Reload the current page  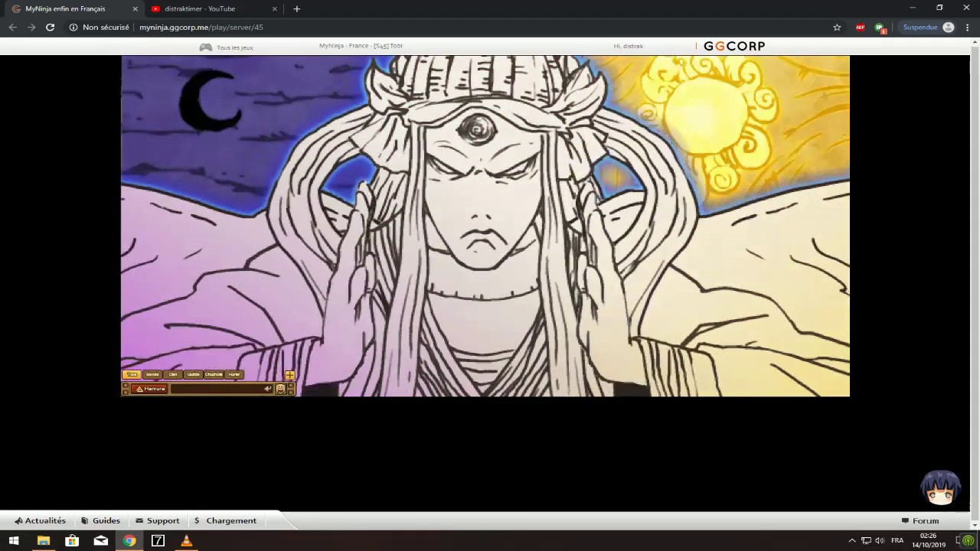point(50,27)
